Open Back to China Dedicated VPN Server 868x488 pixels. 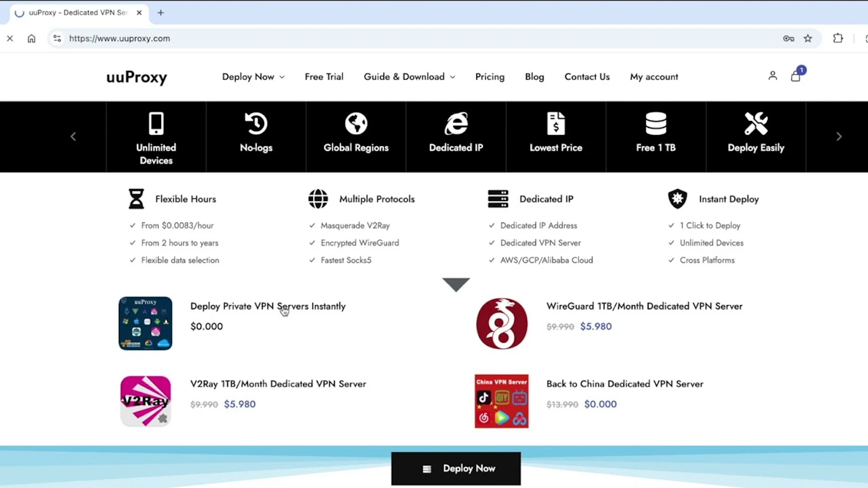pos(625,384)
